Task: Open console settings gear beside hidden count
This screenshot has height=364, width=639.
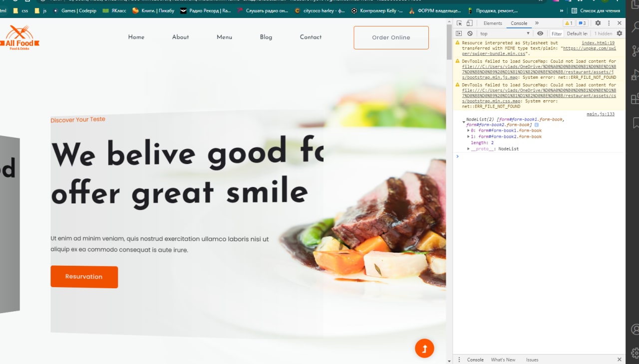Action: pos(620,33)
